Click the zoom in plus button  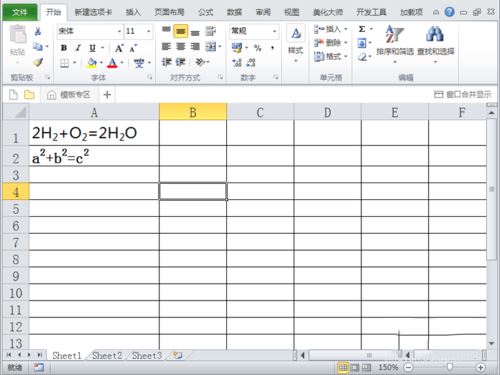[480, 367]
